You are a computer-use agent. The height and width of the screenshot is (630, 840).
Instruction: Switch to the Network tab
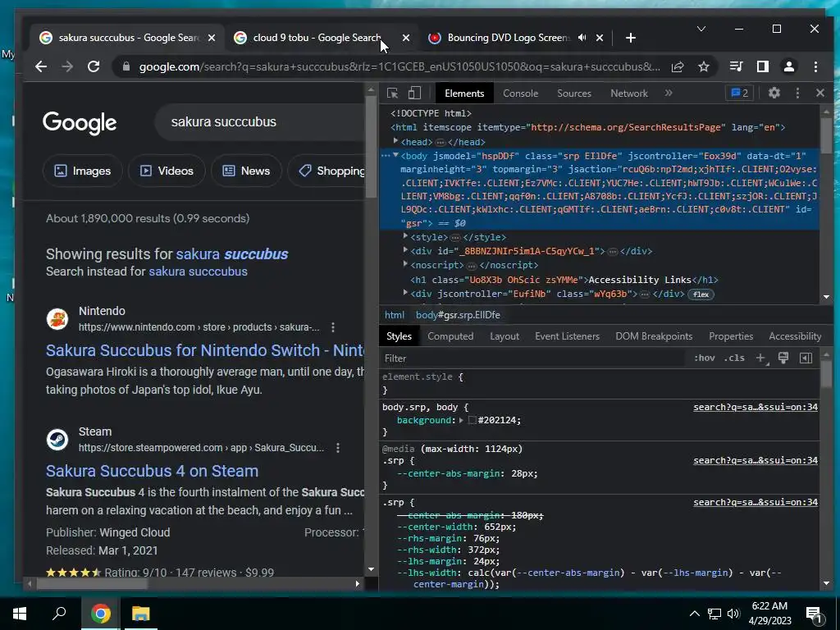(x=629, y=94)
